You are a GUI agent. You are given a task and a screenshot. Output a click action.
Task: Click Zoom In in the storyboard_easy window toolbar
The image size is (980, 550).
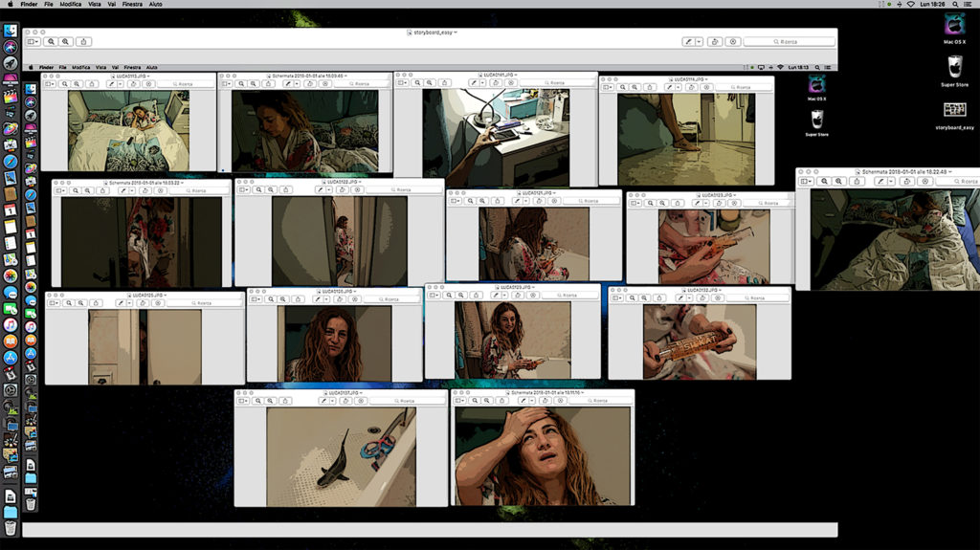pos(66,42)
